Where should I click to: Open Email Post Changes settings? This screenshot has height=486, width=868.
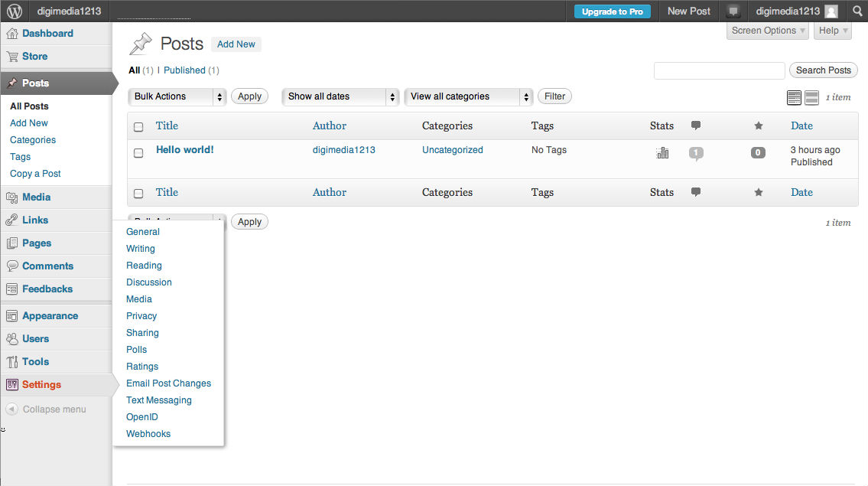point(168,383)
